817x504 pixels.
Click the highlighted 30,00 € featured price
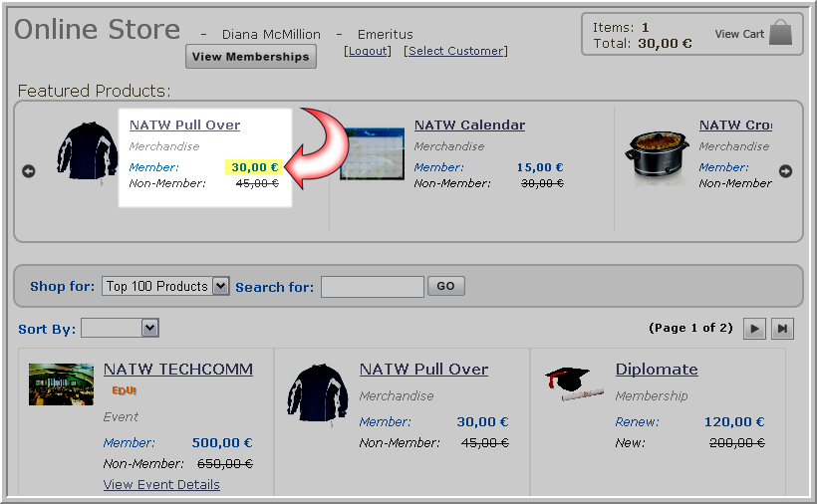coord(254,167)
